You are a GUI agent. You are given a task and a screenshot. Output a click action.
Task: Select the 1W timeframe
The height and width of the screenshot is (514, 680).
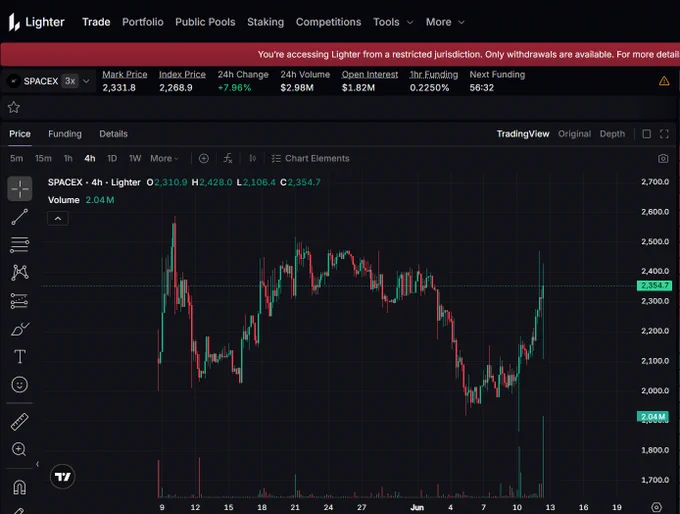pos(135,159)
